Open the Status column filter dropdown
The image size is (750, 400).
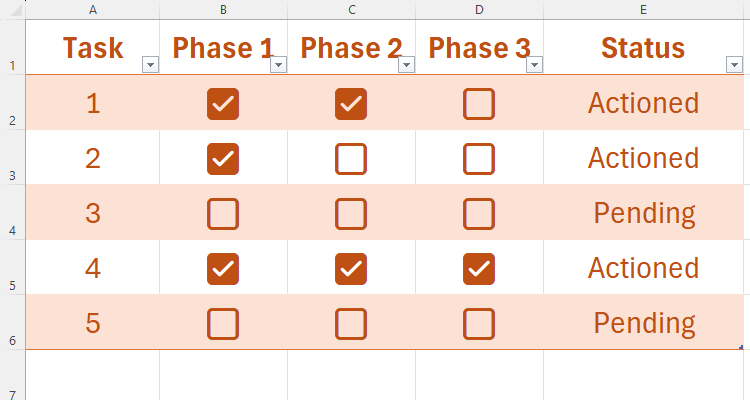coord(734,65)
